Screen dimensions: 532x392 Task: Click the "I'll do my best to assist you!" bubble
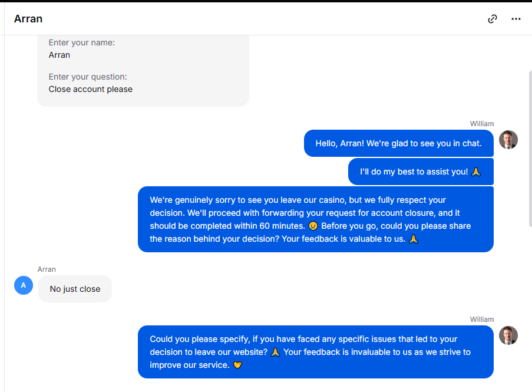pos(421,172)
